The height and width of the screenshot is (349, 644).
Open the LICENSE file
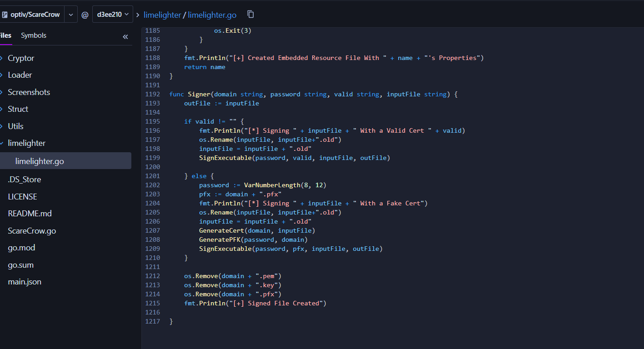pos(22,197)
